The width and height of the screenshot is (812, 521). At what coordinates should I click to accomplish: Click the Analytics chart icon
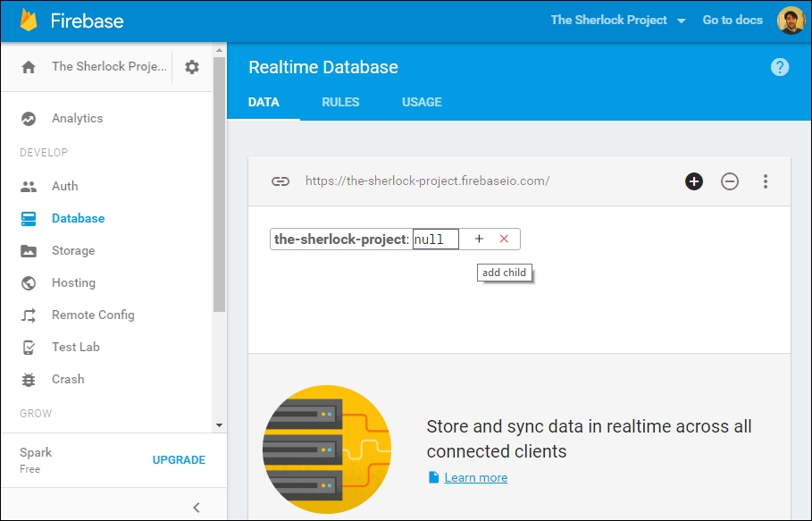[x=29, y=119]
